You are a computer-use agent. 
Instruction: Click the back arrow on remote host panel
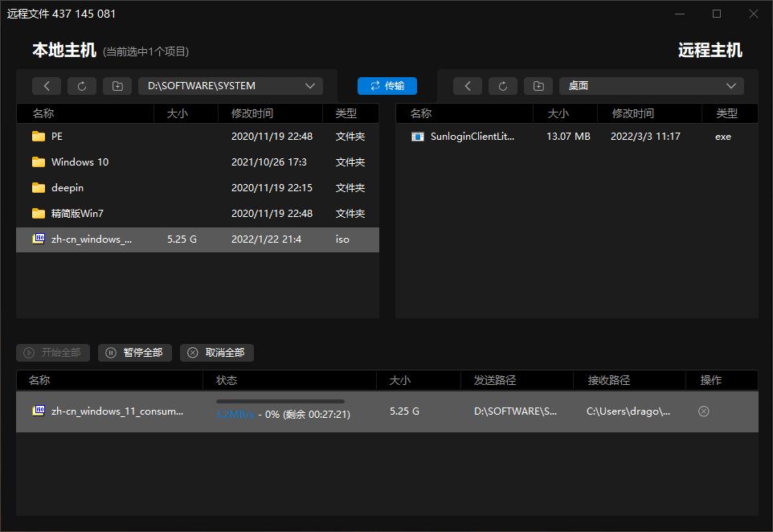tap(468, 85)
